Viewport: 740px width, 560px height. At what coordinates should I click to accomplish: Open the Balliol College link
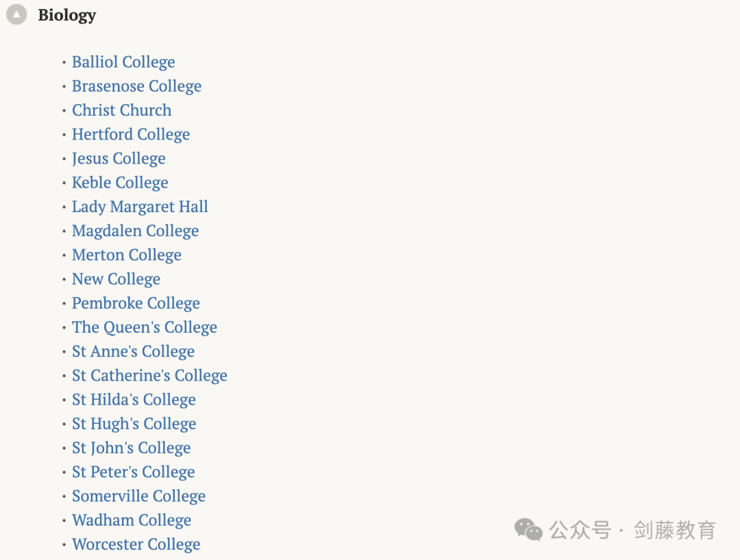(123, 62)
